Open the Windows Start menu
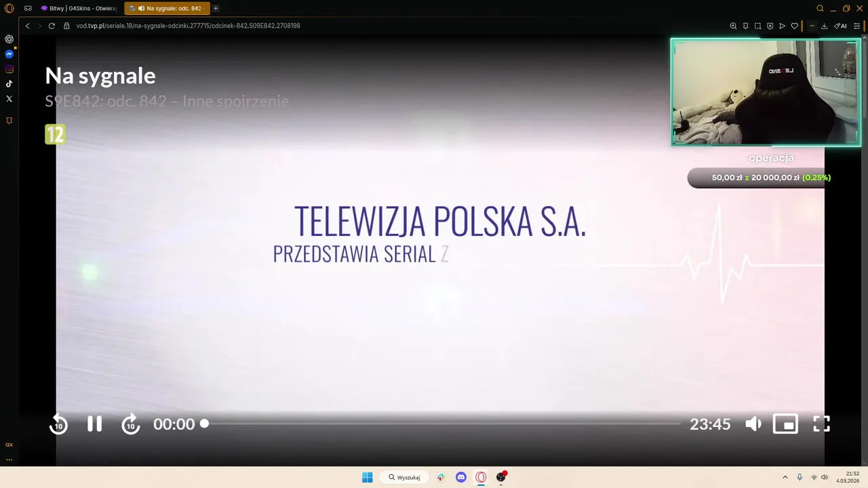 [x=367, y=477]
